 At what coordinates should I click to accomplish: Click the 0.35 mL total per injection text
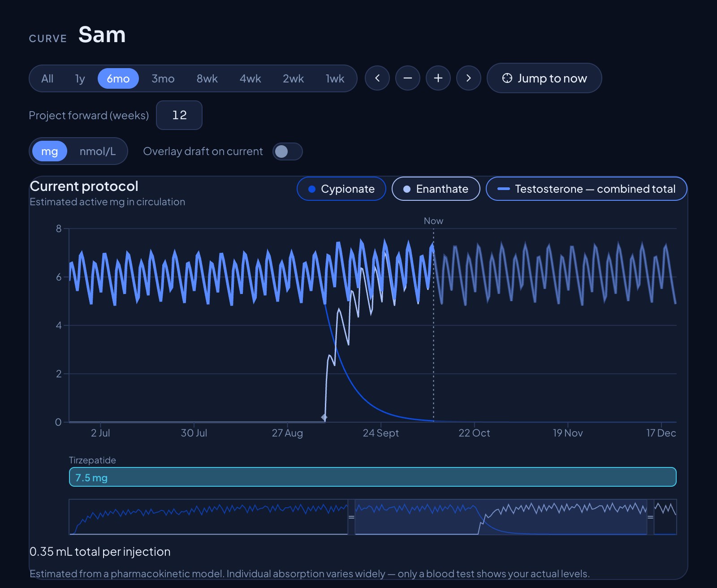coord(100,552)
